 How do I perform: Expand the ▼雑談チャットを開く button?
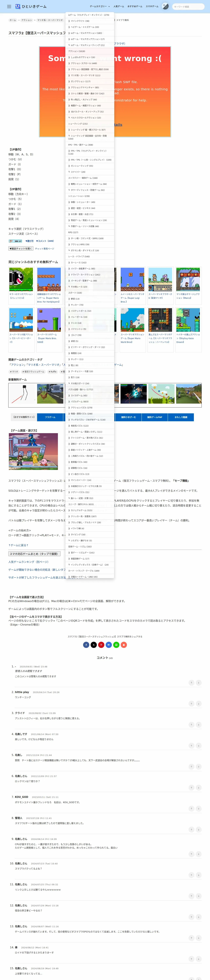(21, 248)
